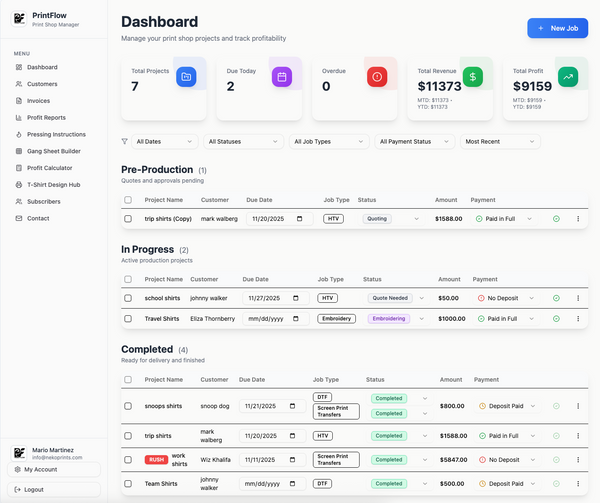Click the Logout button
Screen dimensions: 600x503
[34, 489]
